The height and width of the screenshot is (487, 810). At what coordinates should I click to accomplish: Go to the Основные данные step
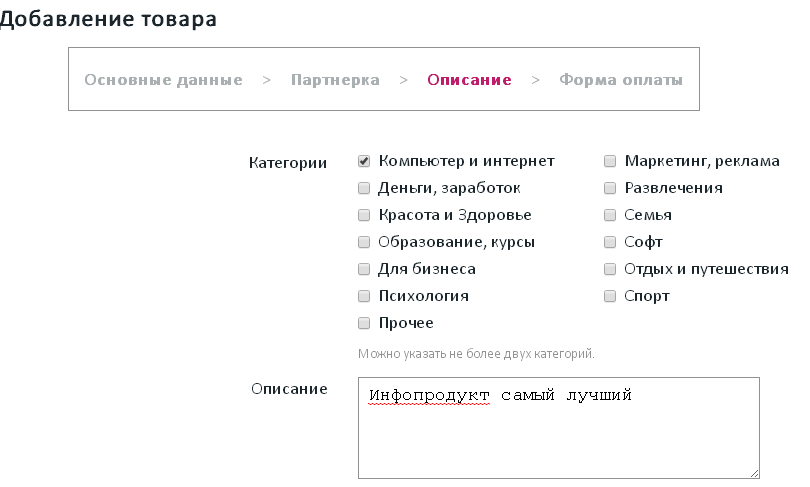click(x=163, y=80)
